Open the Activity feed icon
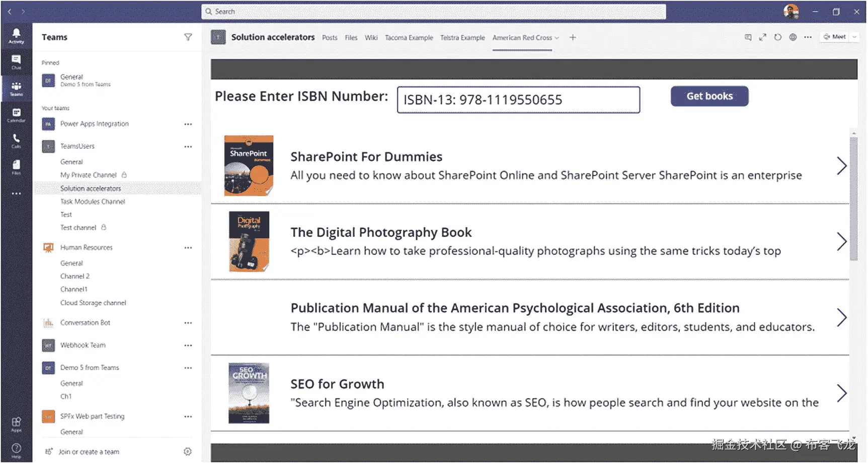This screenshot has width=868, height=464. [x=16, y=36]
